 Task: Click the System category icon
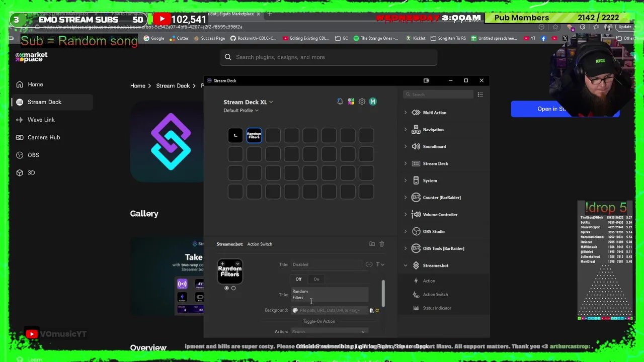tap(416, 180)
